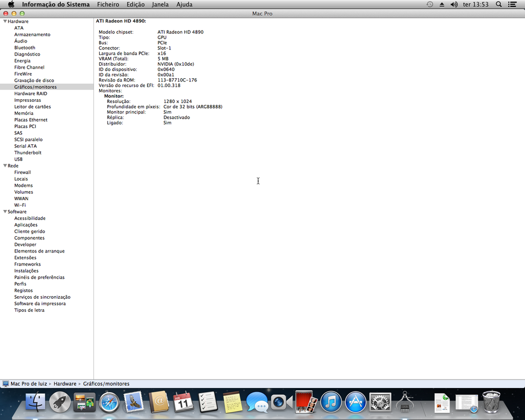The width and height of the screenshot is (525, 420).
Task: Open the Janela menu
Action: coord(160,4)
